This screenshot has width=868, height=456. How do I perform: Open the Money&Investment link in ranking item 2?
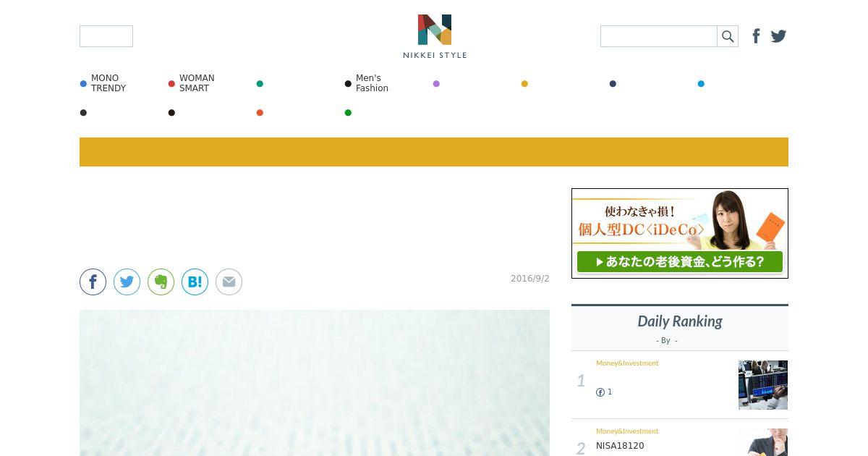tap(627, 431)
